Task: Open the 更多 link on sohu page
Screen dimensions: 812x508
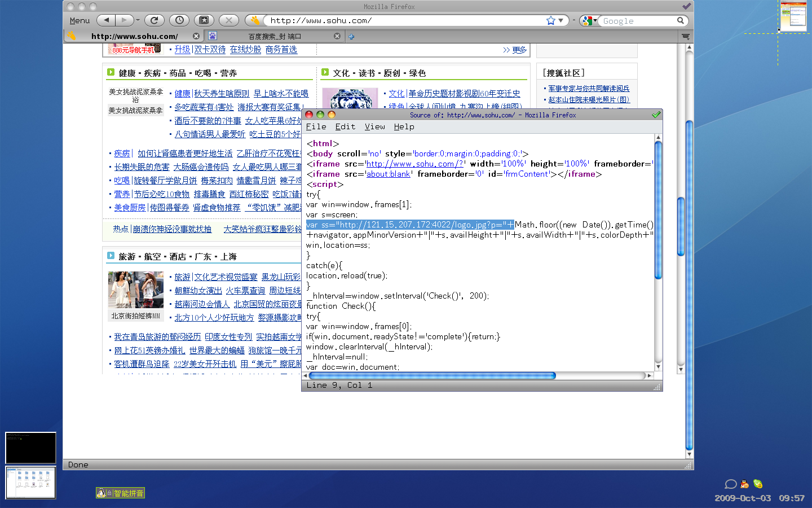Action: pyautogui.click(x=519, y=50)
